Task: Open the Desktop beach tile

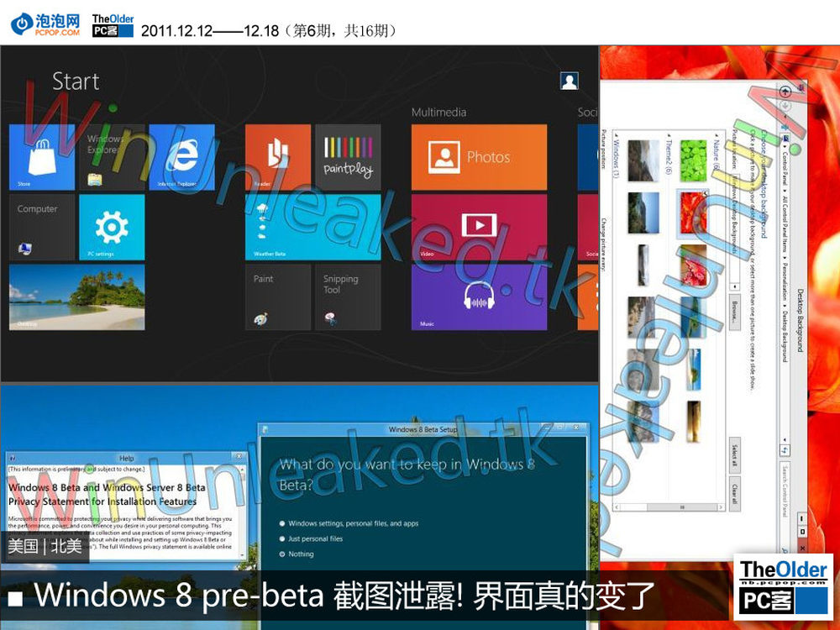Action: point(76,297)
